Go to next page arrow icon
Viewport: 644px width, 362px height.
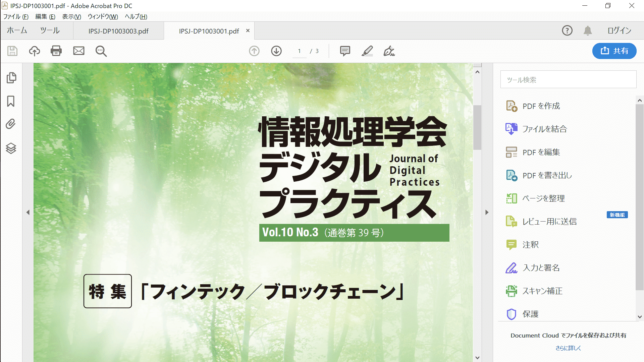(276, 51)
